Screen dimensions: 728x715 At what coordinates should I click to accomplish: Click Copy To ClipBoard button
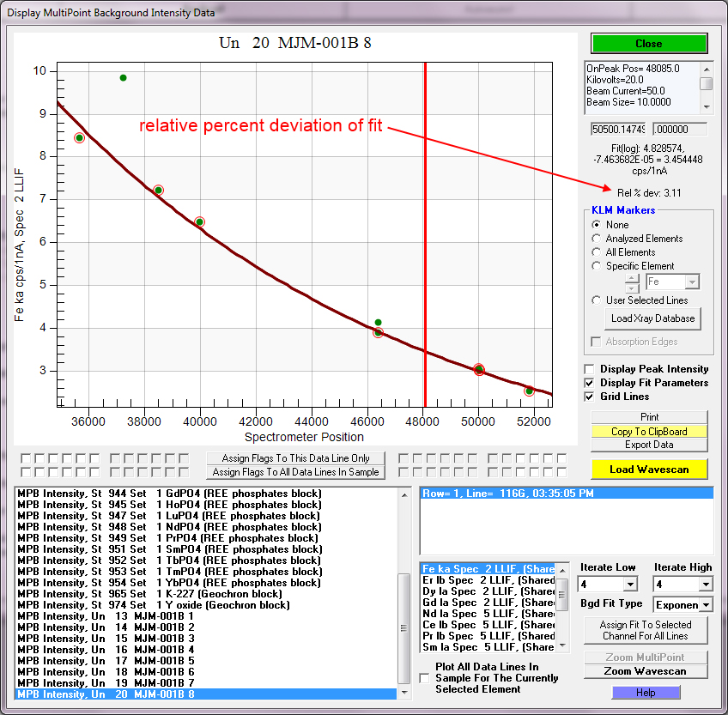648,432
